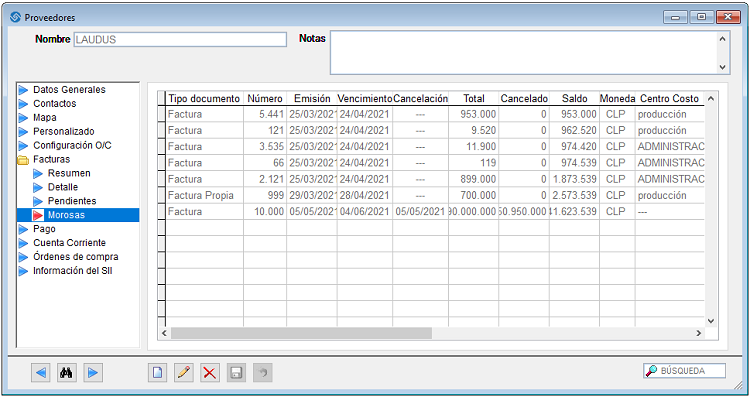This screenshot has height=397, width=750.
Task: Click the red arrow icon beside Morosas
Action: click(x=38, y=215)
